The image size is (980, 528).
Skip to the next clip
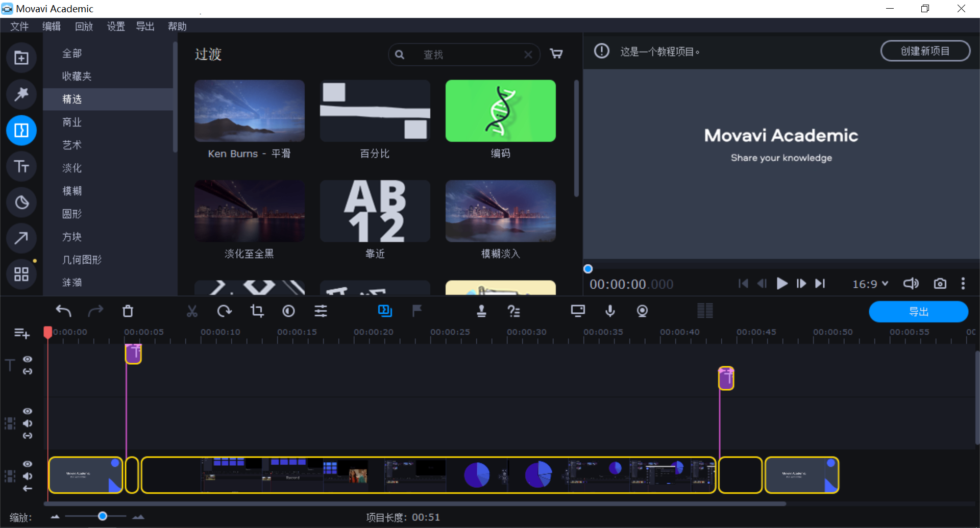[820, 284]
